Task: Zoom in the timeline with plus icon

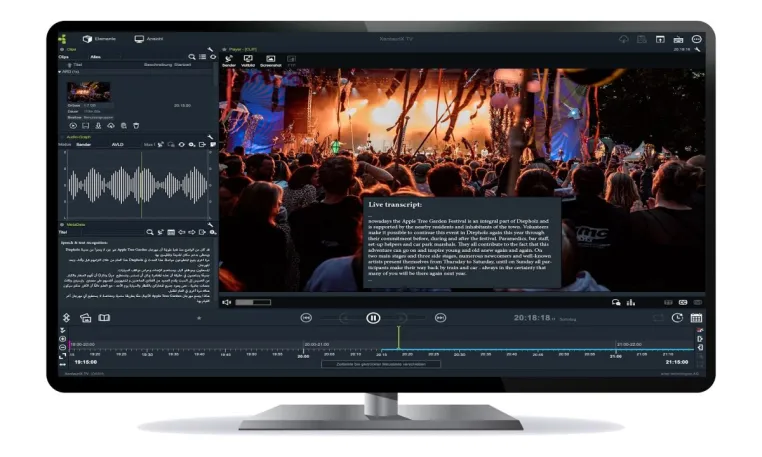Action: coord(63,339)
